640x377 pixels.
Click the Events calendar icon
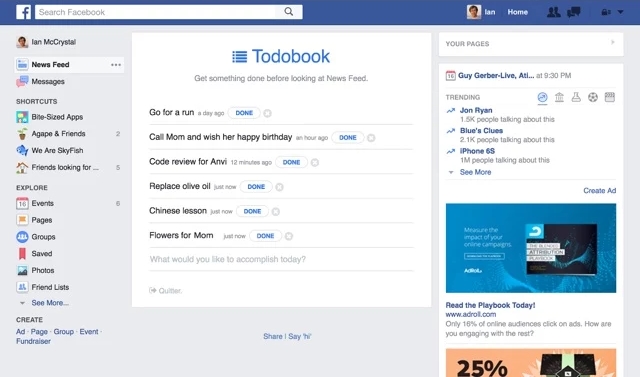pos(22,203)
